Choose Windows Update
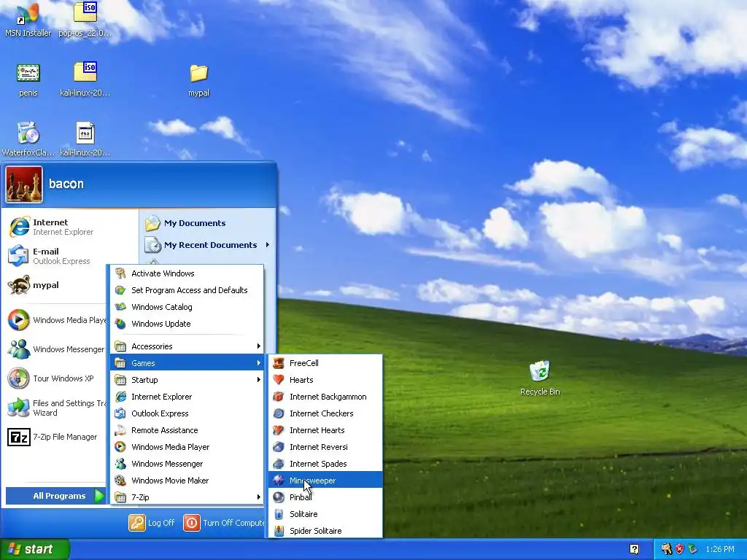This screenshot has height=560, width=747. (x=187, y=324)
